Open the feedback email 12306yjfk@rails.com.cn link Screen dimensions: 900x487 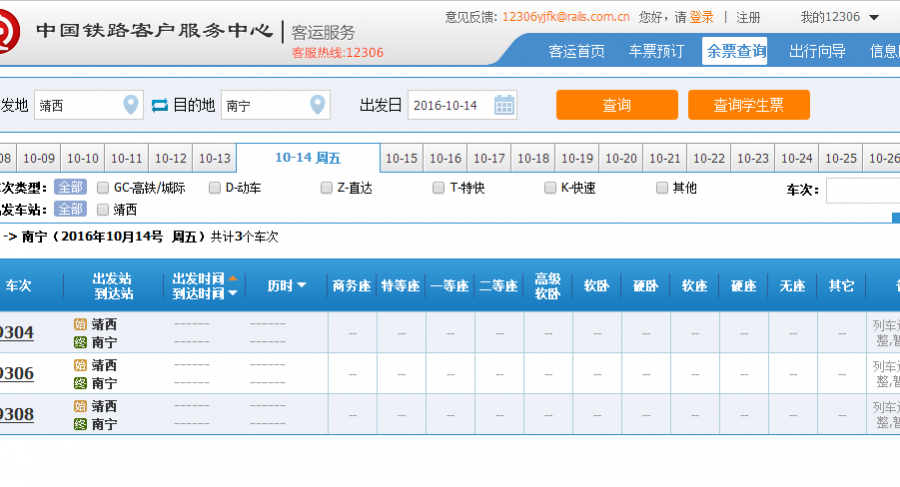[x=566, y=17]
